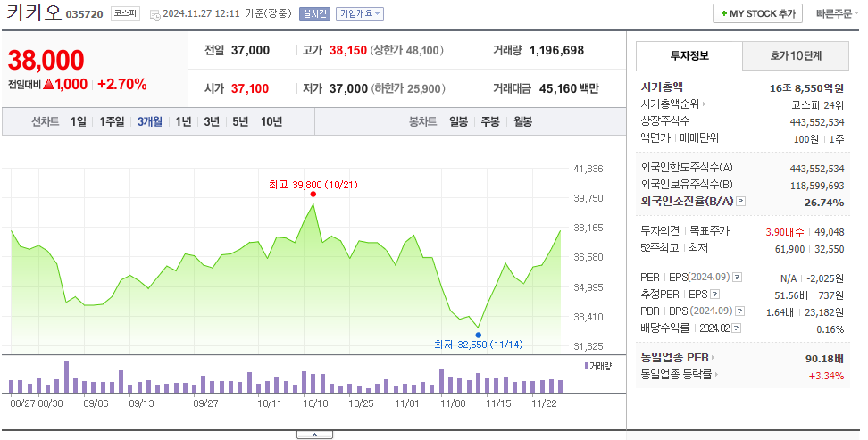Collapse the chart panel with bottom chevron
This screenshot has width=868, height=440.
[x=314, y=435]
